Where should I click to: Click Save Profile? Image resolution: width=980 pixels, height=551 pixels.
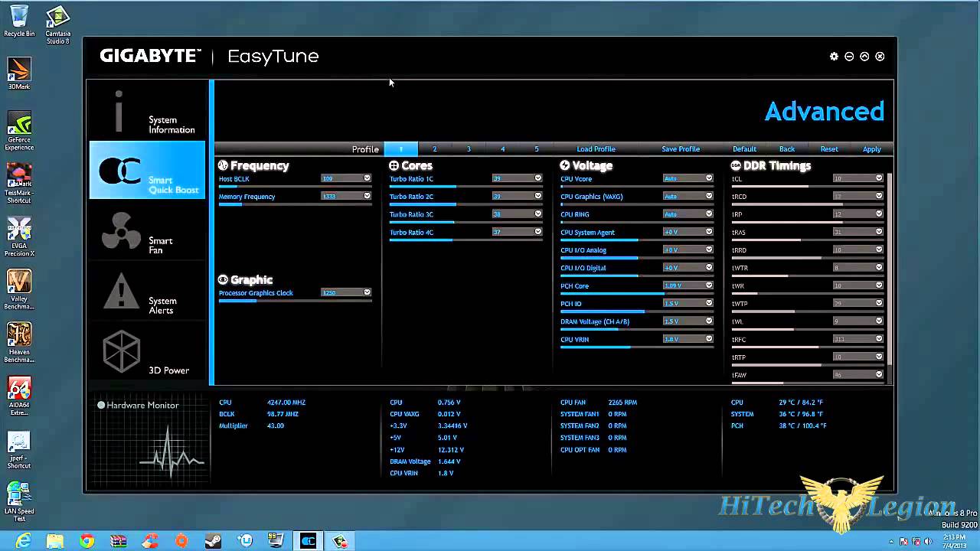tap(681, 149)
